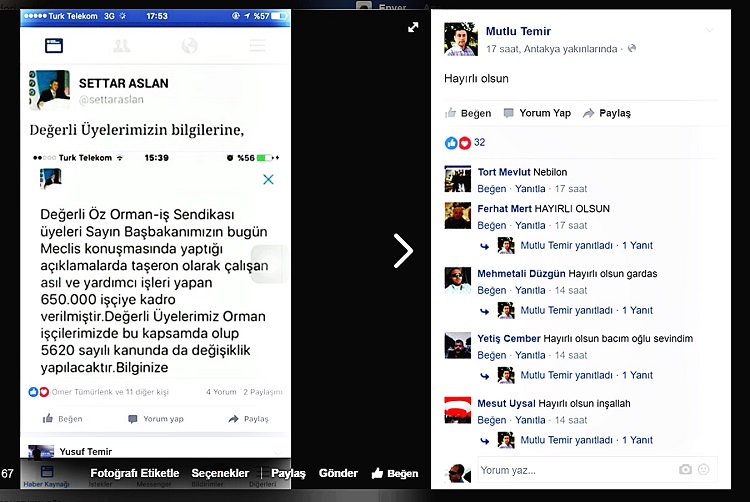Open Yetiş Cember profile
The height and width of the screenshot is (502, 750).
coord(509,339)
